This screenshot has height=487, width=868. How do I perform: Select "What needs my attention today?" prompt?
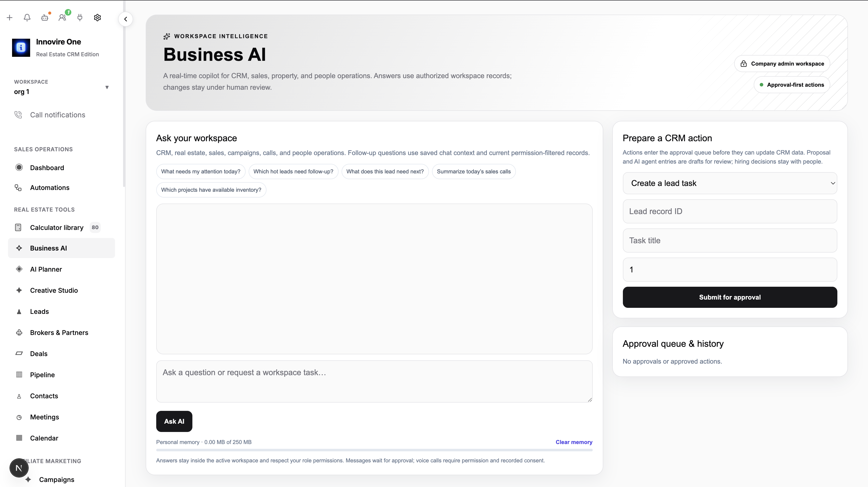coord(201,172)
